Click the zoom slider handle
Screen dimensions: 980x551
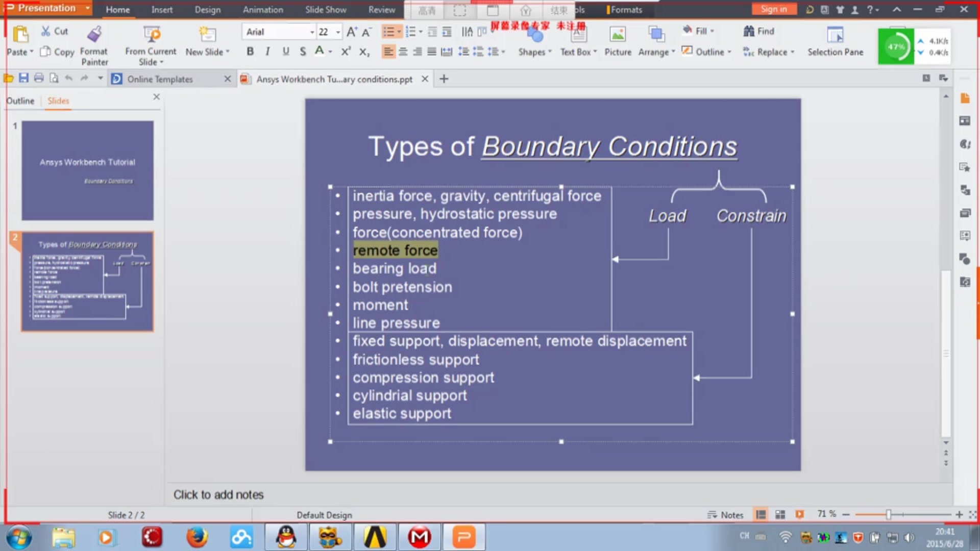click(888, 515)
